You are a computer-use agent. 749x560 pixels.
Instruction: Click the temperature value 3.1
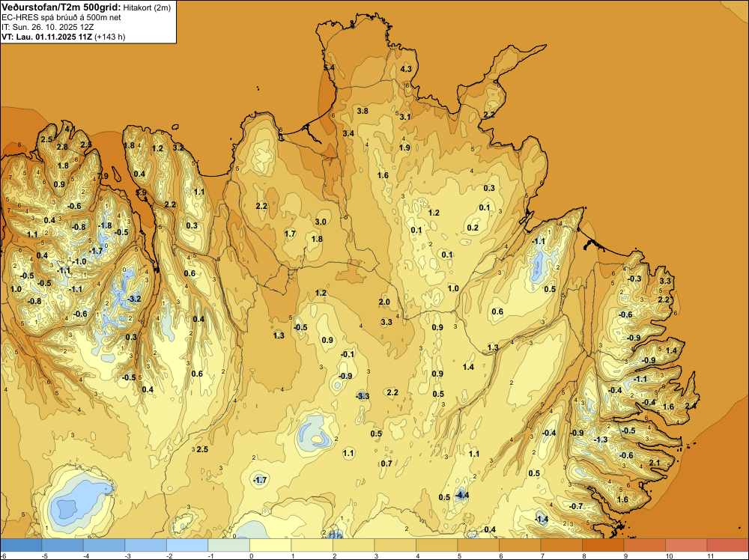click(x=405, y=117)
